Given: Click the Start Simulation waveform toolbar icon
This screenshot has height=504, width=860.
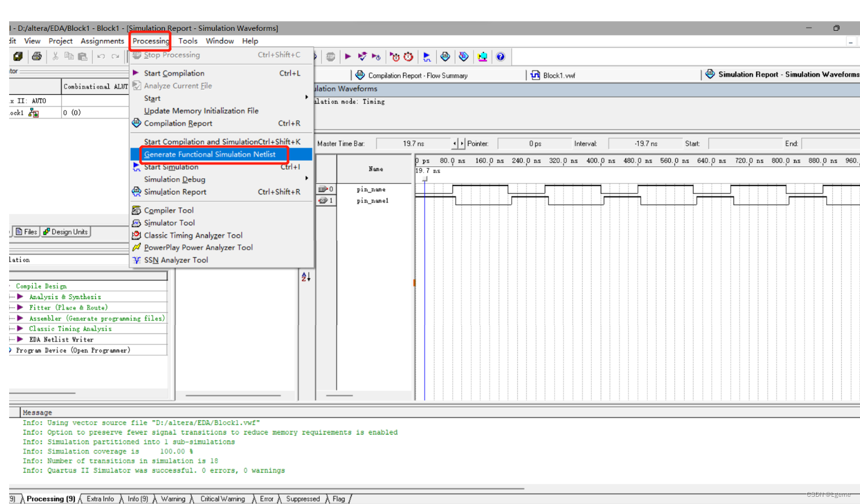Looking at the screenshot, I should point(427,56).
